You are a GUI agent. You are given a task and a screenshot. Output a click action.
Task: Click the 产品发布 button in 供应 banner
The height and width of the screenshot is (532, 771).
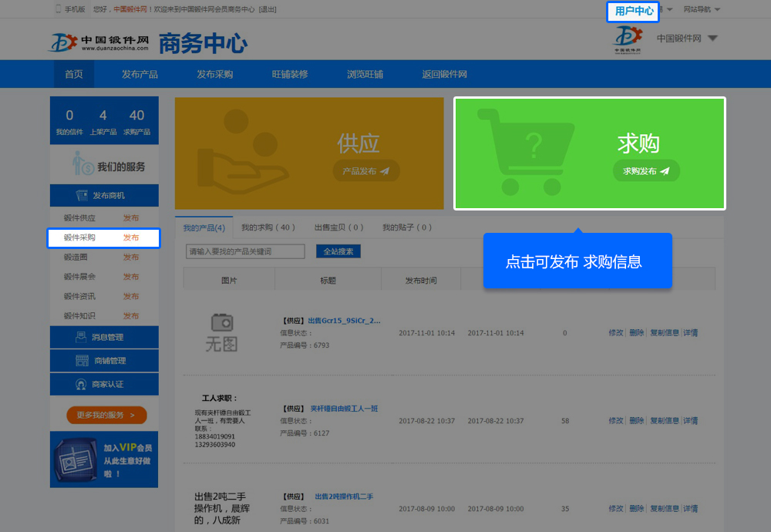(x=366, y=171)
